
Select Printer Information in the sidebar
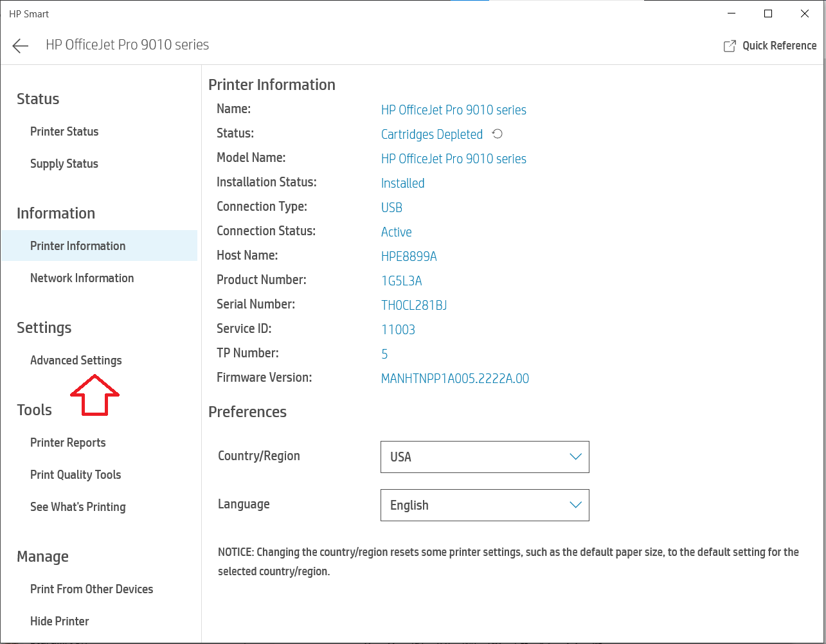[x=78, y=246]
